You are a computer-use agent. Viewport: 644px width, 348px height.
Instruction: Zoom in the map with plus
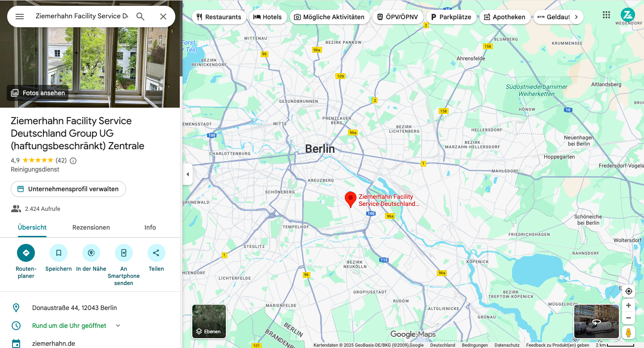[x=628, y=306]
